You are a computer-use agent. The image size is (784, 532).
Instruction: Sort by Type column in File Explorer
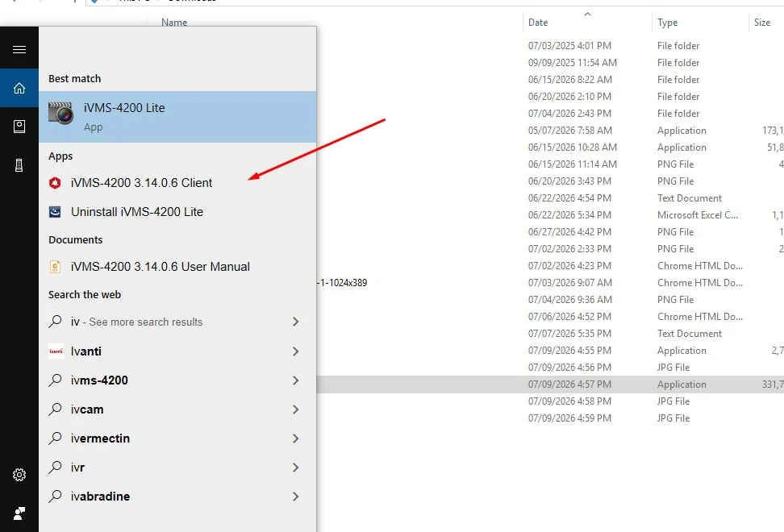click(x=700, y=22)
